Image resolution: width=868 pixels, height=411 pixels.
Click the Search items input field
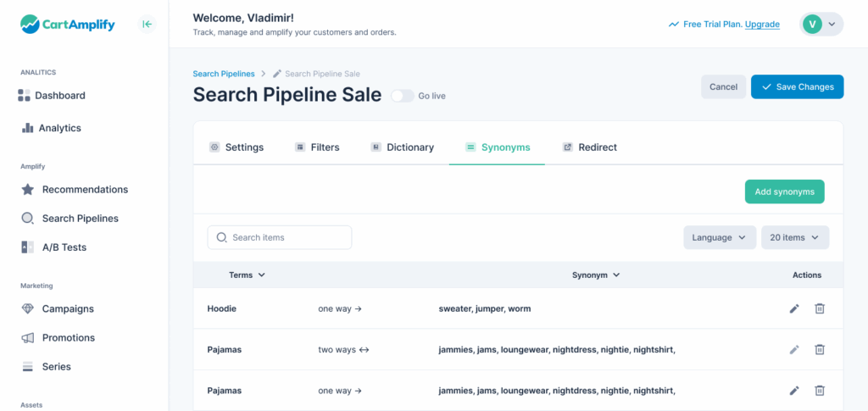point(280,238)
